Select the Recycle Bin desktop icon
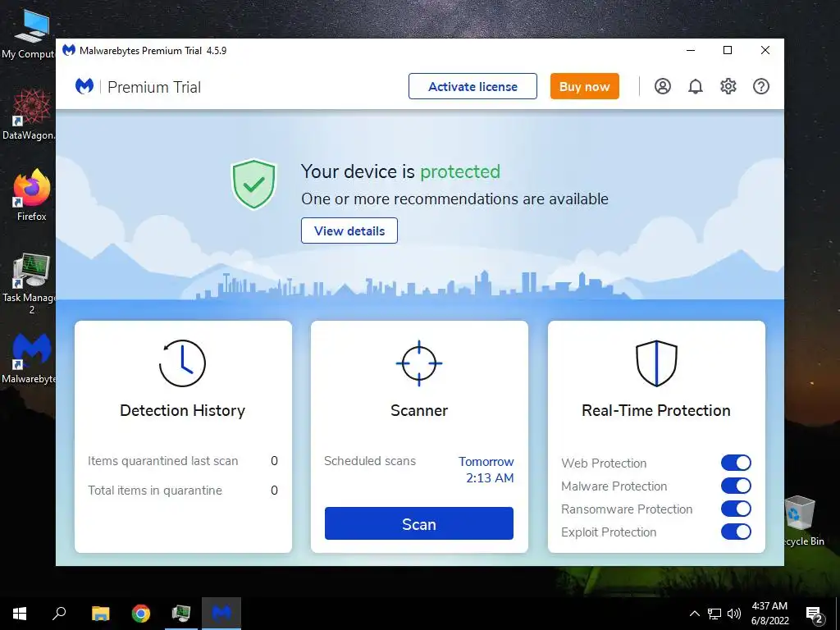The height and width of the screenshot is (630, 840). [801, 521]
